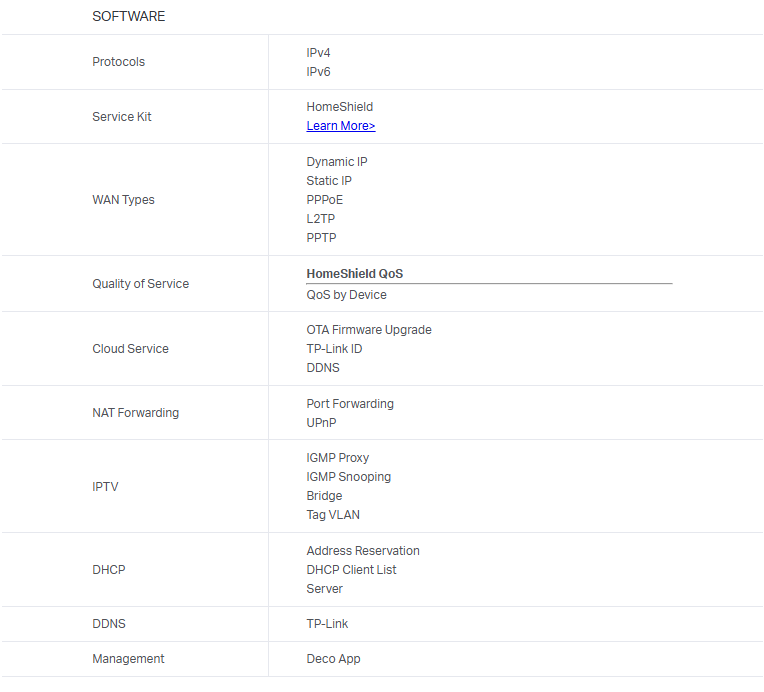
Task: Click the Port Forwarding entry
Action: coord(350,404)
